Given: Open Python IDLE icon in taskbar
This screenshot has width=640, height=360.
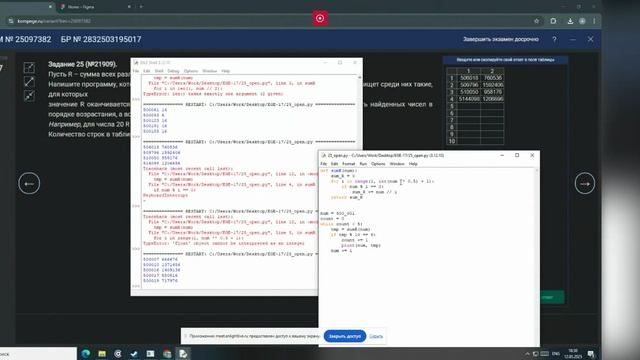Looking at the screenshot, I should coord(183,353).
